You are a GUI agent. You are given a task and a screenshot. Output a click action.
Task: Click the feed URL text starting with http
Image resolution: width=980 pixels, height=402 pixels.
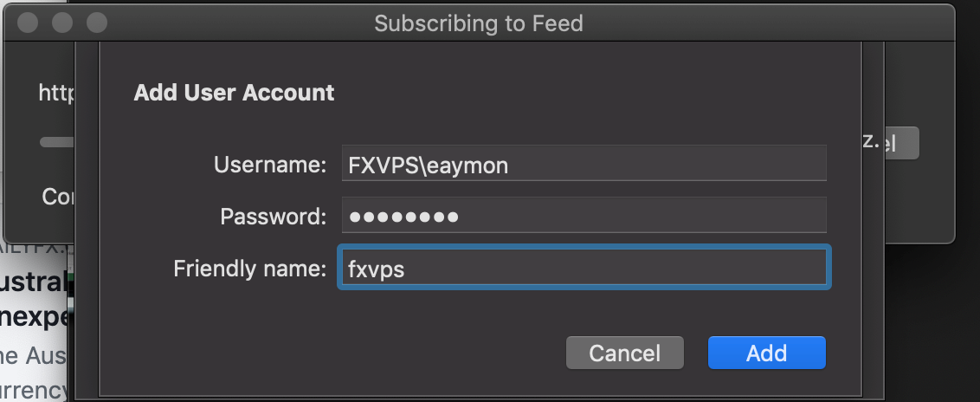point(57,94)
